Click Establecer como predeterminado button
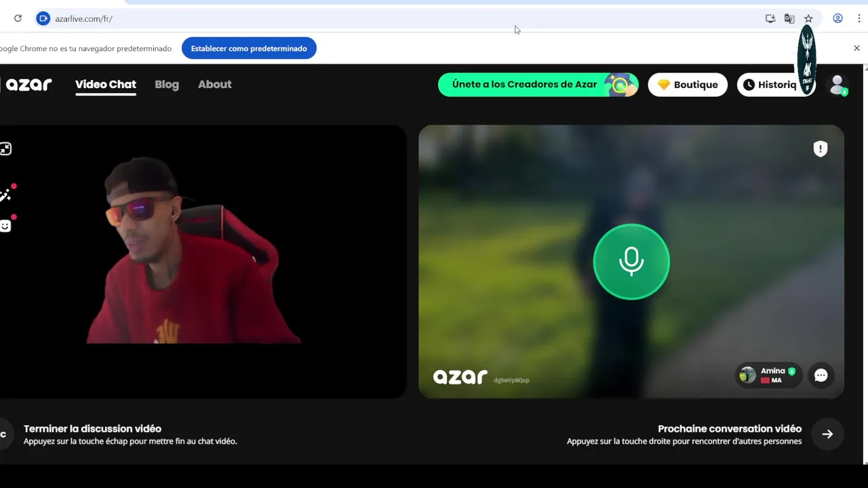Viewport: 868px width, 488px height. pos(249,48)
